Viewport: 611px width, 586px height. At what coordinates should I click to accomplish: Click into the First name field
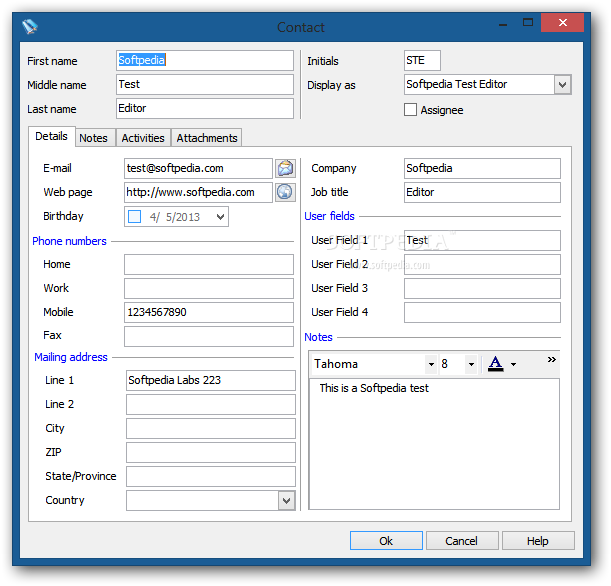(205, 60)
